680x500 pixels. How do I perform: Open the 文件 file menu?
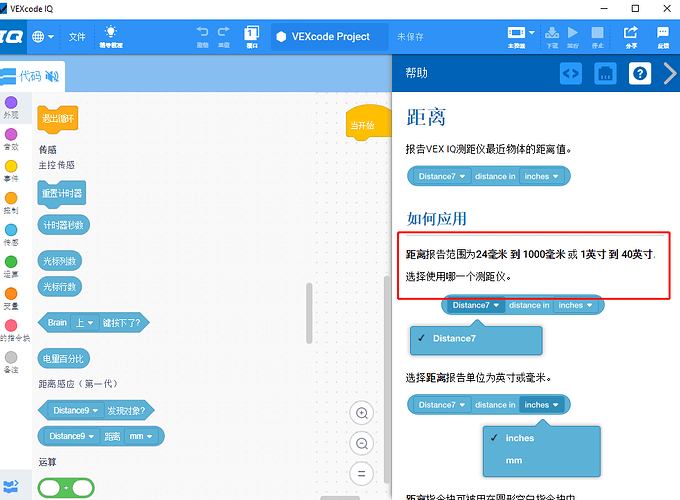(77, 37)
